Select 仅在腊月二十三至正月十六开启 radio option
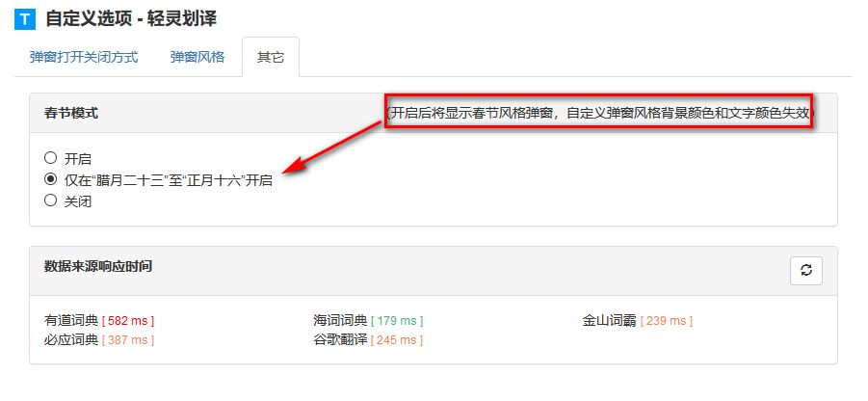Viewport: 868px width, 401px height. 50,179
